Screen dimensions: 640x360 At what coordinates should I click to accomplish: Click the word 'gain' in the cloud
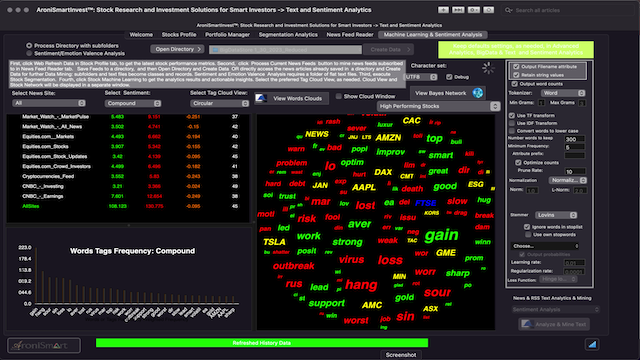[x=441, y=235]
